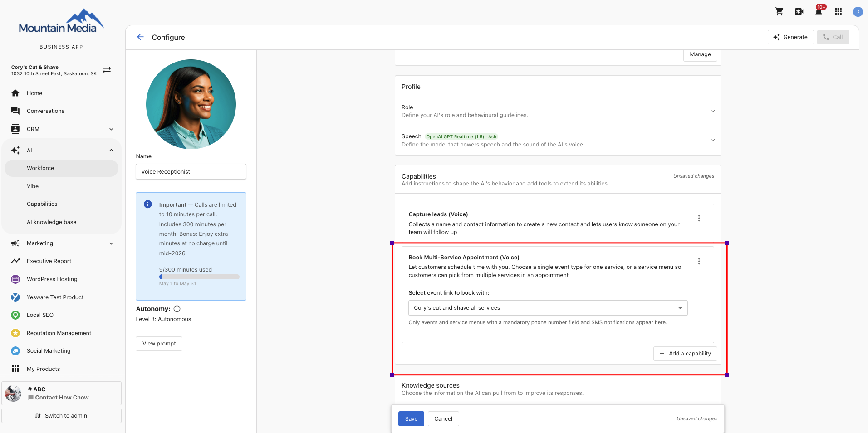
Task: Click the AI sparkle icon
Action: (x=15, y=150)
